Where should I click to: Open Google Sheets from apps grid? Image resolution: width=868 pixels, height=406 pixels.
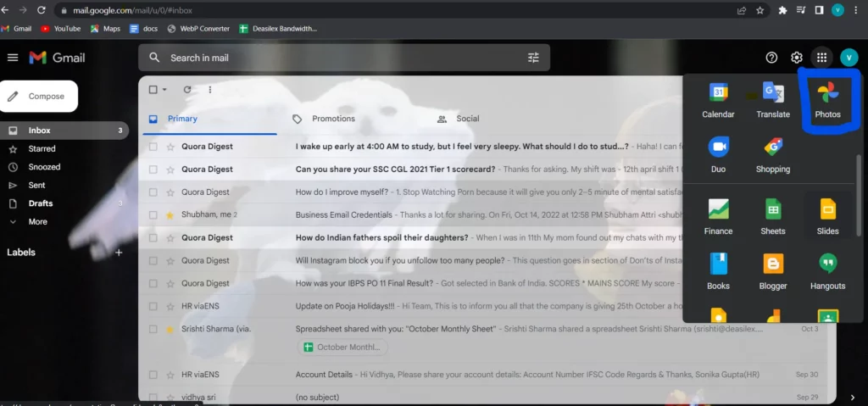[773, 217]
